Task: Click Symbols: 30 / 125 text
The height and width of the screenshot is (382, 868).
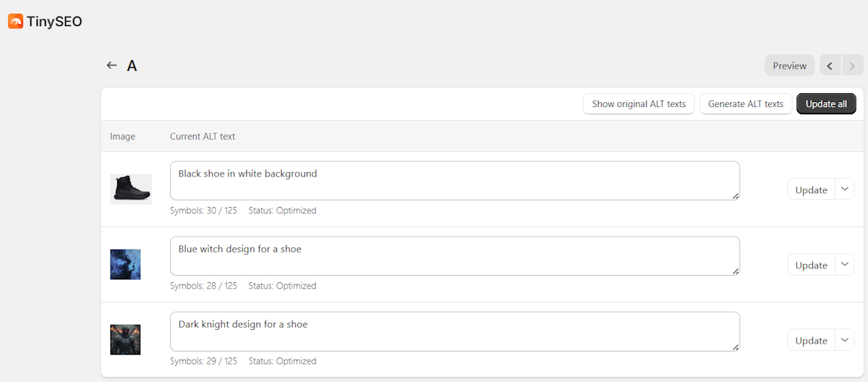Action: point(203,211)
